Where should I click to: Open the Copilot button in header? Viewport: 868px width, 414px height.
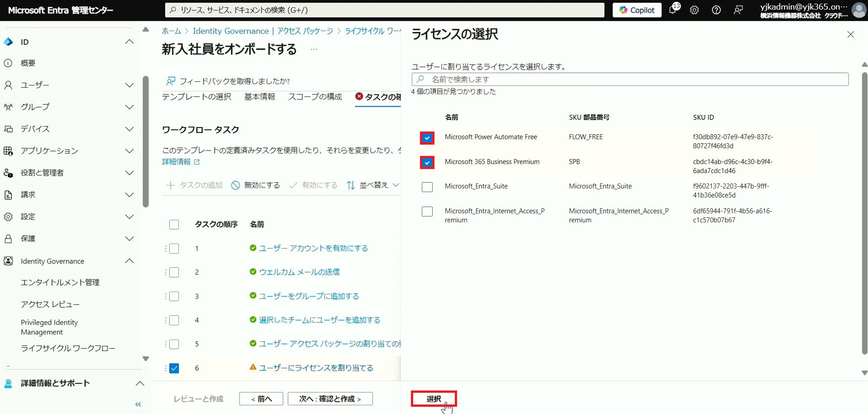pos(637,10)
